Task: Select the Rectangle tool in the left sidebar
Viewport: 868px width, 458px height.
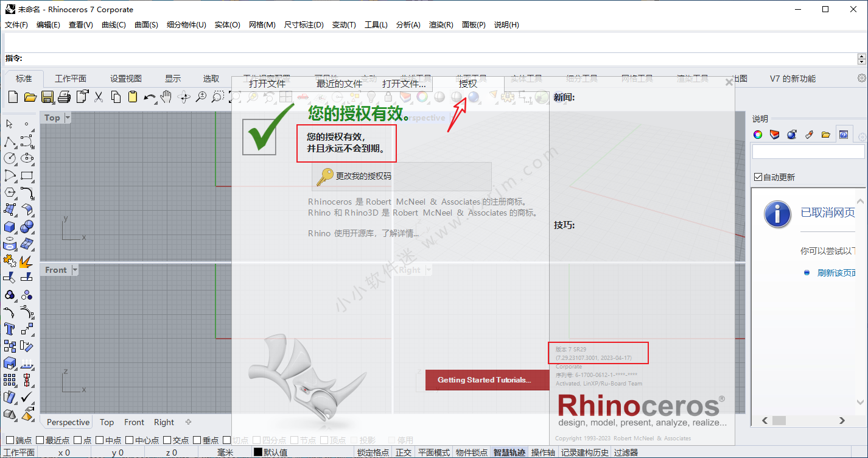Action: tap(27, 175)
